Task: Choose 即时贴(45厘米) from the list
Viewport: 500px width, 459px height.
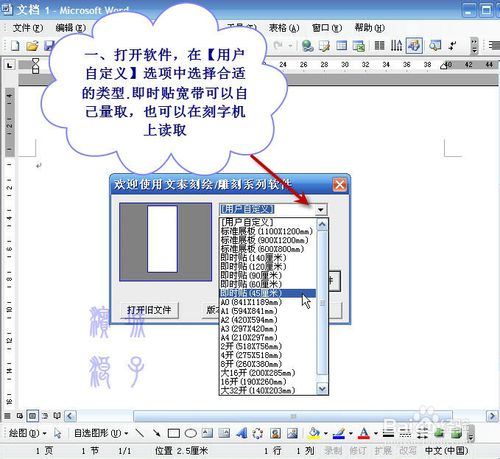Action: [267, 293]
